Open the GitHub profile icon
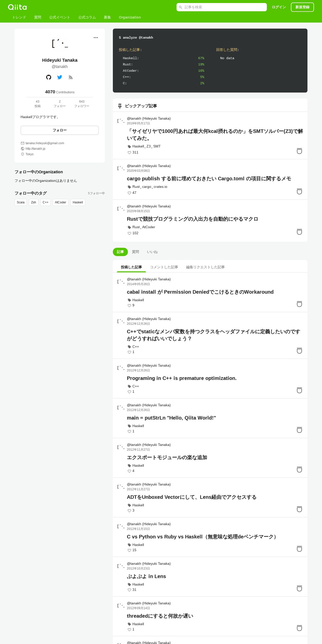Image resolution: width=322 pixels, height=644 pixels. 49,77
